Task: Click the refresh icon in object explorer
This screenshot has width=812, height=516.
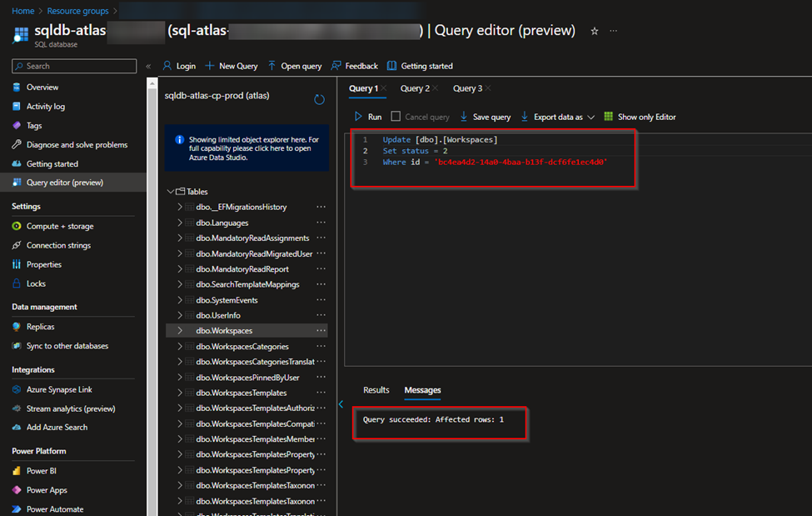Action: point(319,99)
